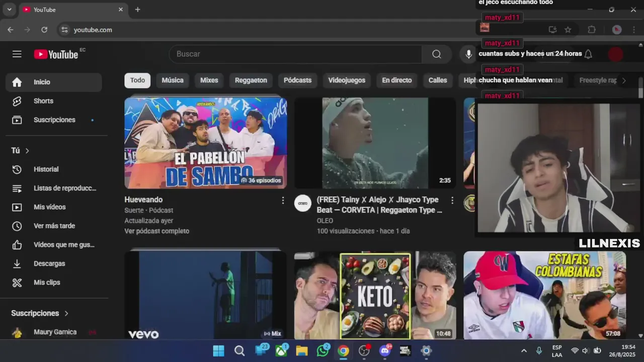Select the Mixes filter chip

pyautogui.click(x=209, y=80)
